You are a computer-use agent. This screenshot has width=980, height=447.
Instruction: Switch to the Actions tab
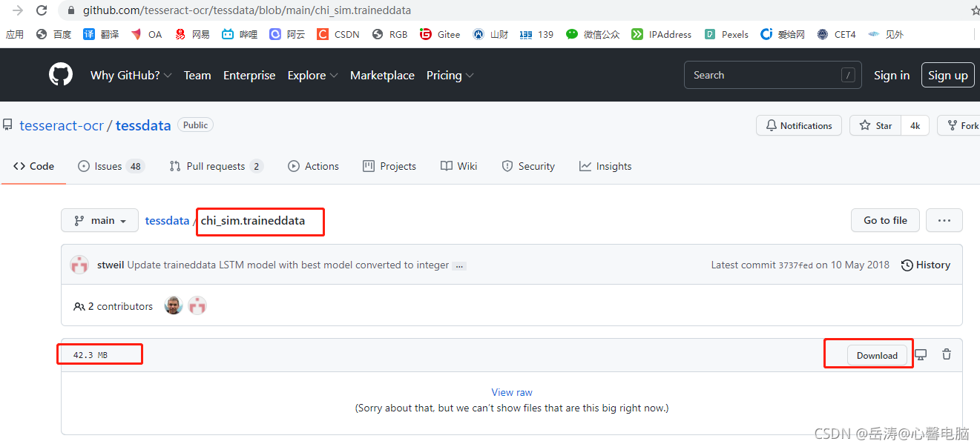pyautogui.click(x=313, y=166)
